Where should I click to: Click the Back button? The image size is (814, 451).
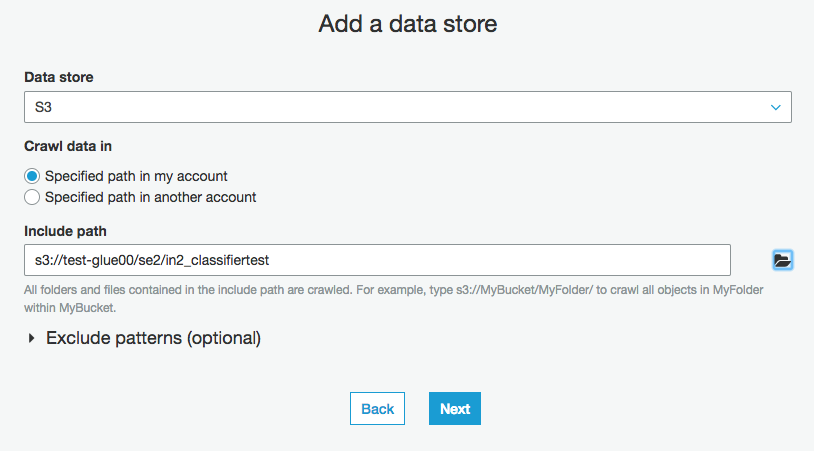coord(377,408)
